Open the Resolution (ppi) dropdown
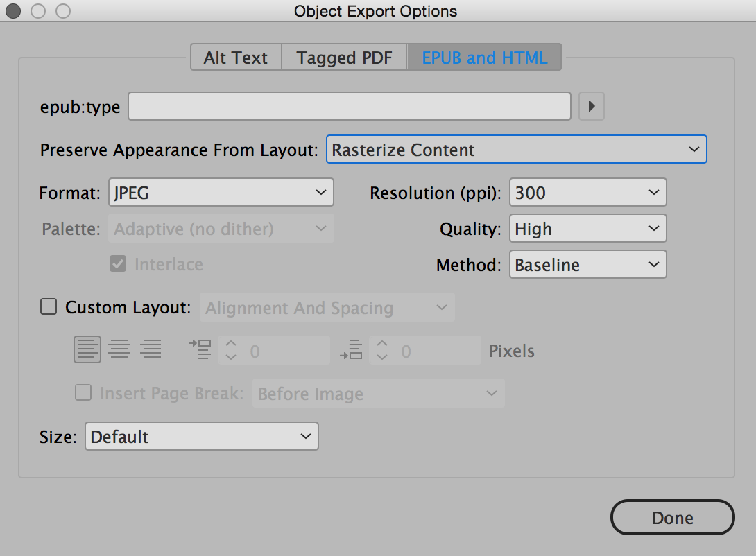Screen dimensions: 756x556 point(587,193)
